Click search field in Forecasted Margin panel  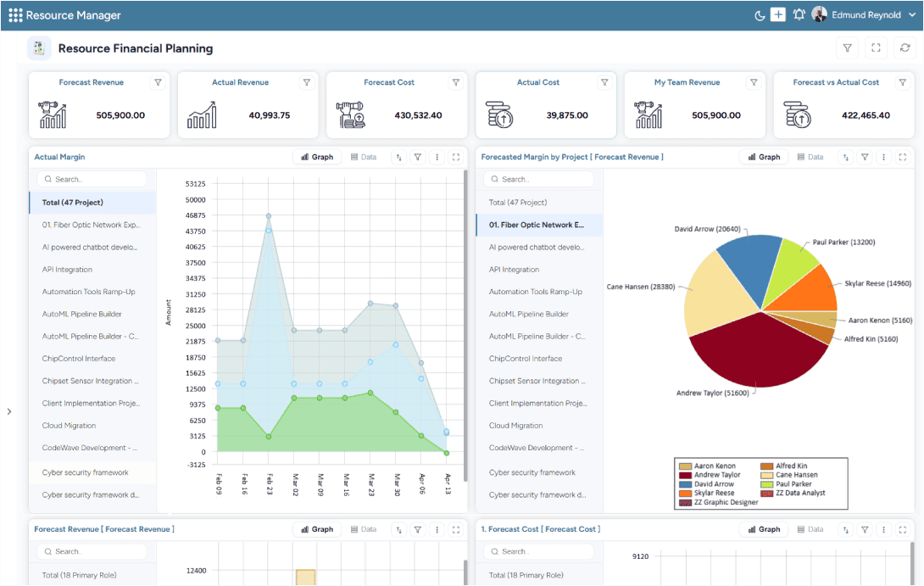pos(538,179)
